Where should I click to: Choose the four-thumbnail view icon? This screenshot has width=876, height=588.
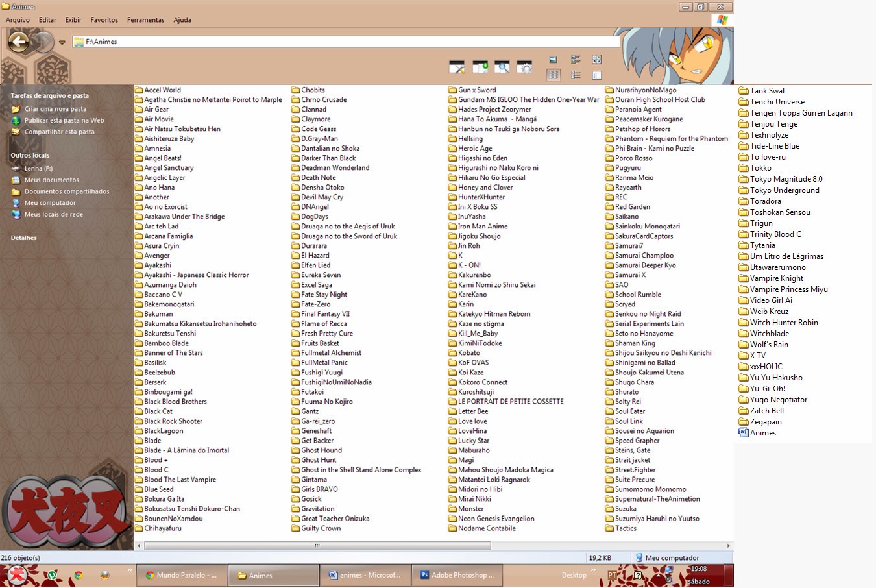[x=596, y=60]
